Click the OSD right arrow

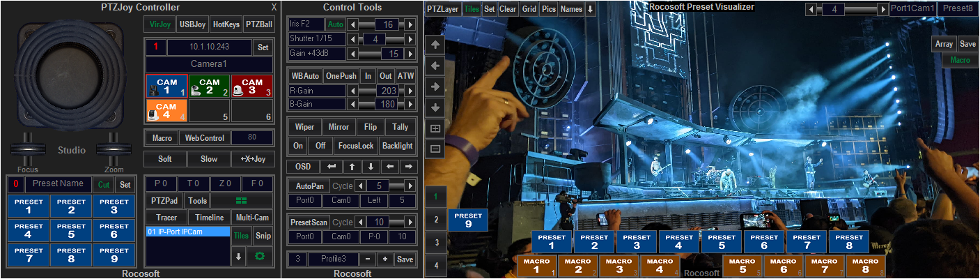point(409,167)
